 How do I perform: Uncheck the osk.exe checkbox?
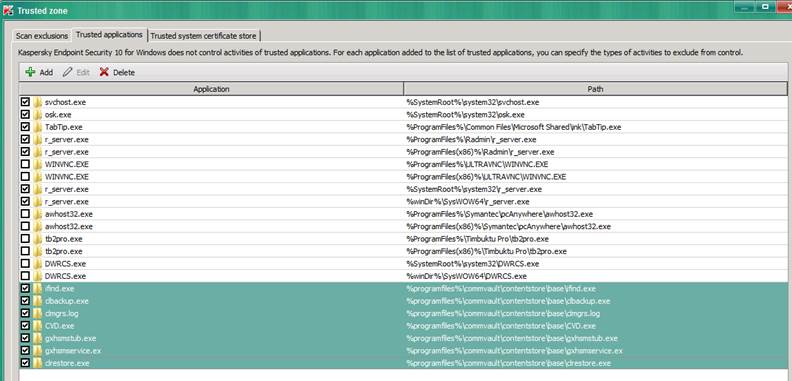click(x=25, y=114)
